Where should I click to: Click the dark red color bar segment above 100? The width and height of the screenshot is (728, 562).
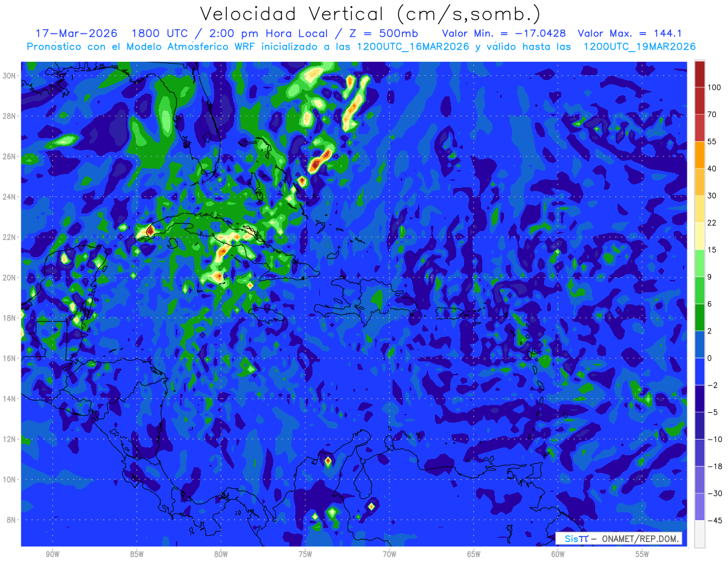[699, 74]
